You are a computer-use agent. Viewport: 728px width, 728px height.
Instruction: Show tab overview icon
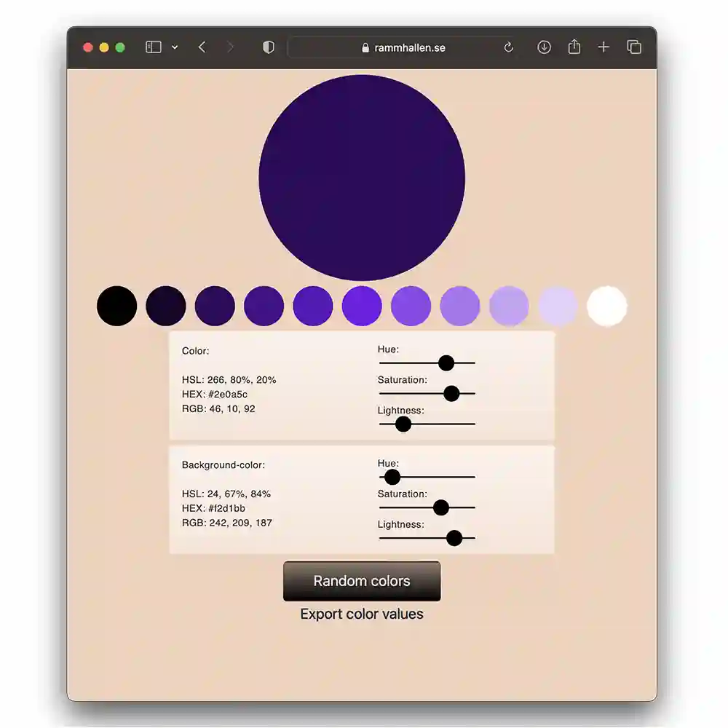pos(634,47)
